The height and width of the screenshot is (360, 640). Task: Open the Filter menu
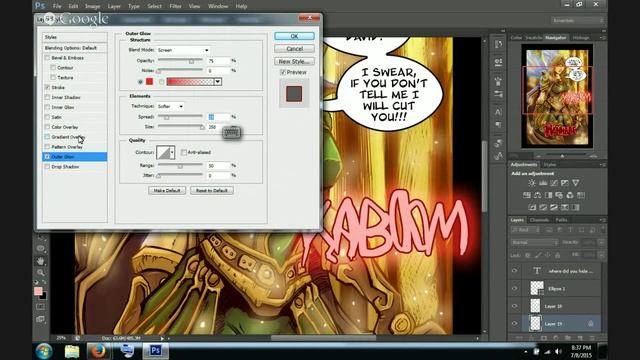coord(175,6)
